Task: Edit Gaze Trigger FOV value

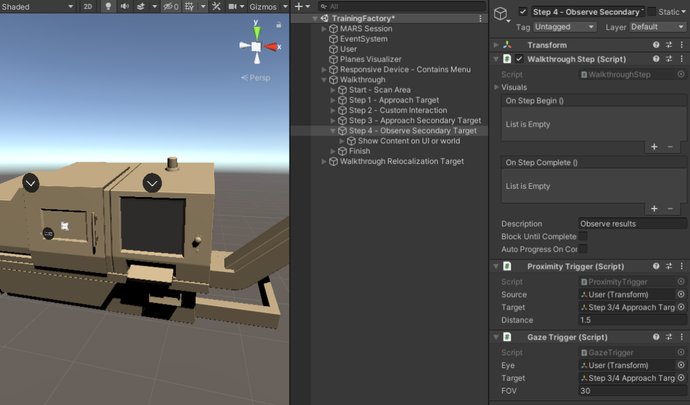Action: (632, 391)
